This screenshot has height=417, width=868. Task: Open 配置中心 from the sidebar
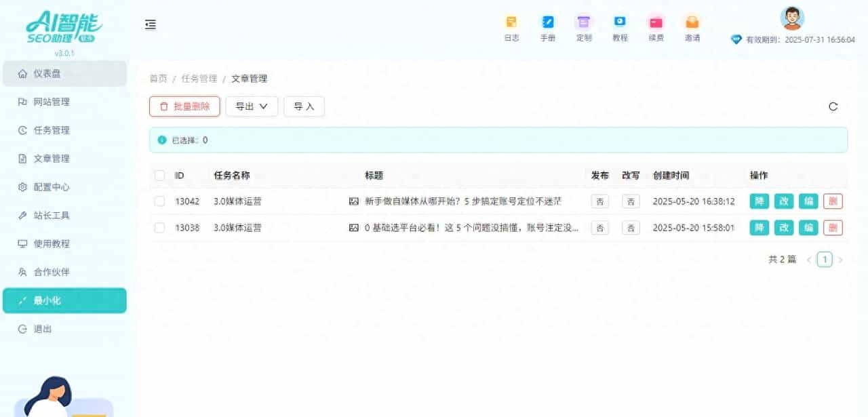[47, 186]
